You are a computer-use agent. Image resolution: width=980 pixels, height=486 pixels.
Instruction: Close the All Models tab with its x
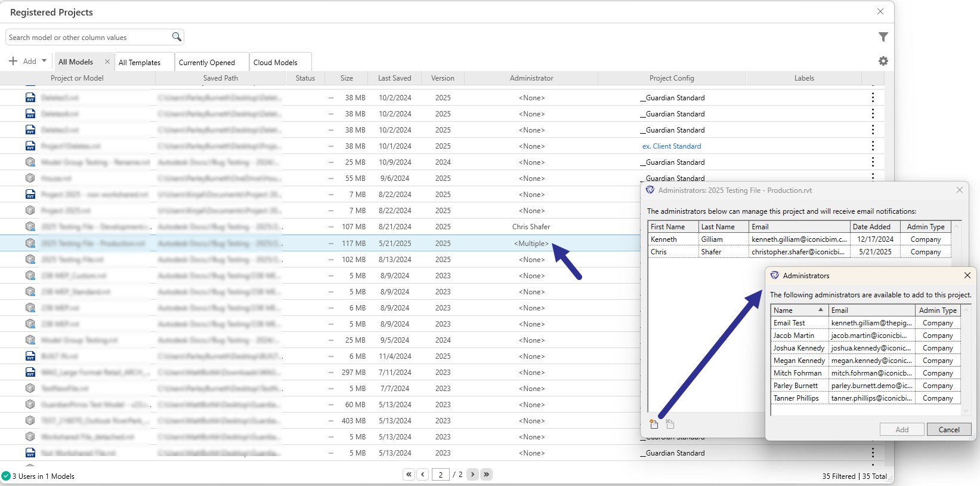107,61
